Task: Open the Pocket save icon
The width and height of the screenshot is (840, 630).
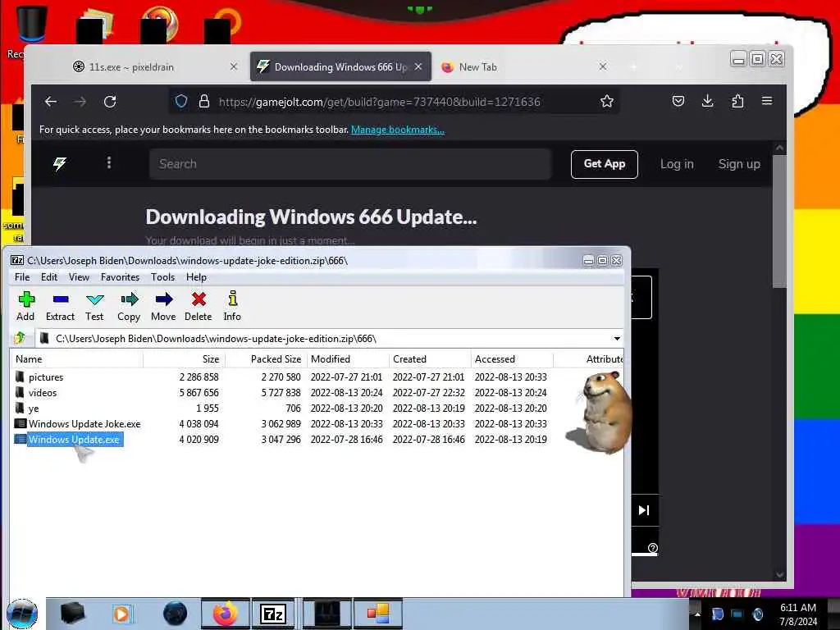Action: [x=678, y=101]
